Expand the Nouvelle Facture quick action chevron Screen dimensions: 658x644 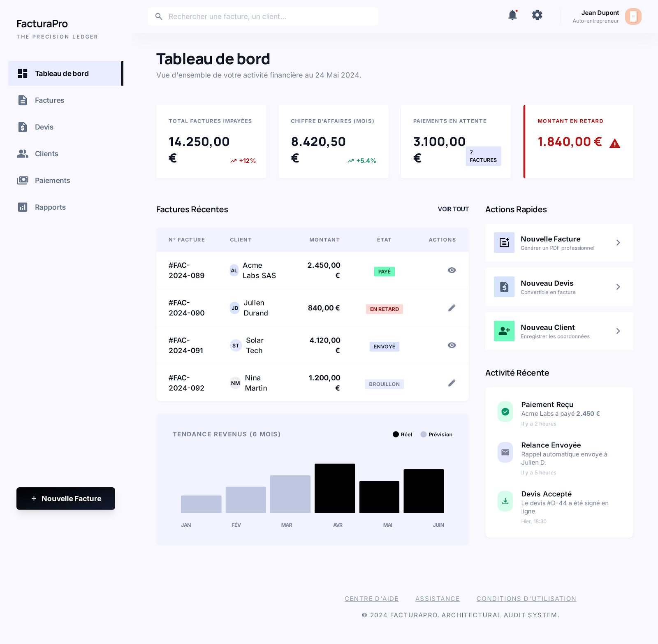618,243
